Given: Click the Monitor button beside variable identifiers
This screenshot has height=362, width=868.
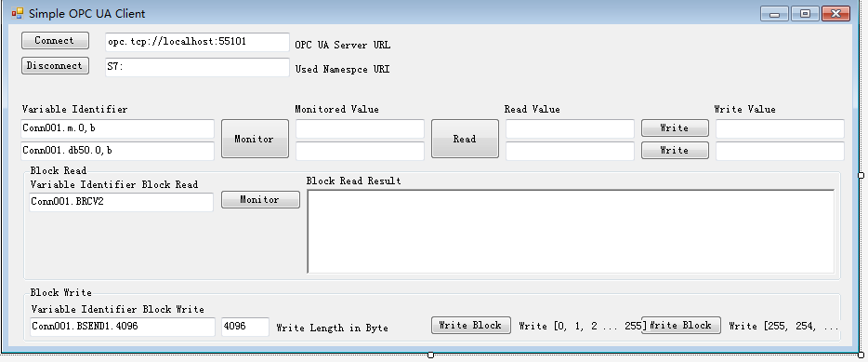Looking at the screenshot, I should tap(255, 139).
